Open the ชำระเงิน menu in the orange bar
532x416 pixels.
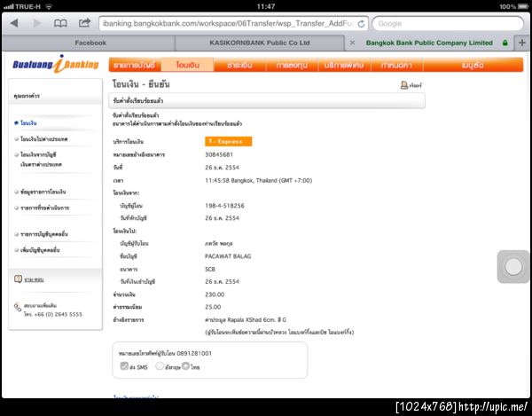point(240,65)
